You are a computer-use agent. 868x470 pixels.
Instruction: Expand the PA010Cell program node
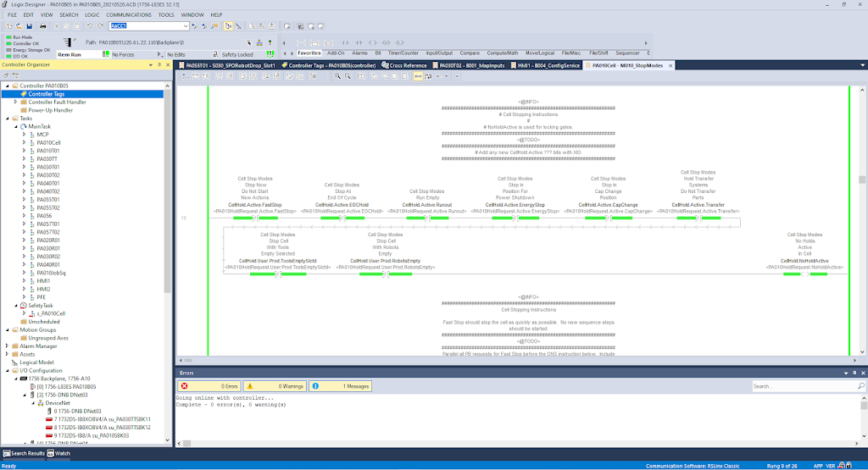click(x=24, y=143)
